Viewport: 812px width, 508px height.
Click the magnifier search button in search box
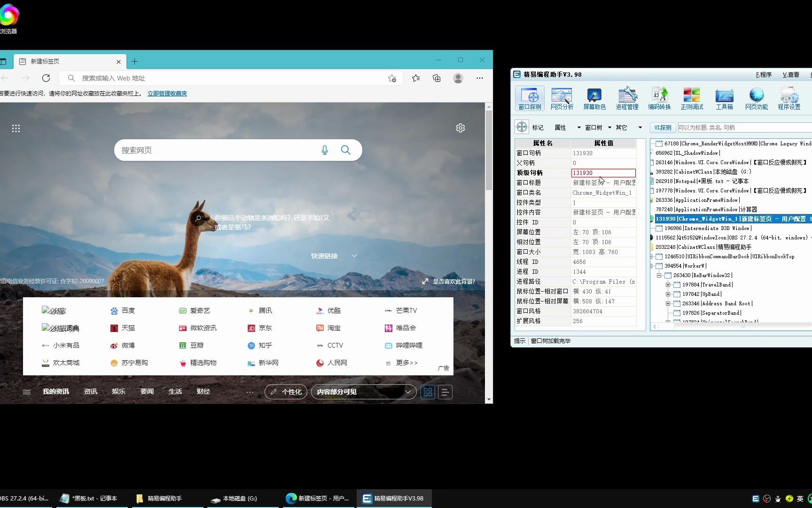[345, 150]
